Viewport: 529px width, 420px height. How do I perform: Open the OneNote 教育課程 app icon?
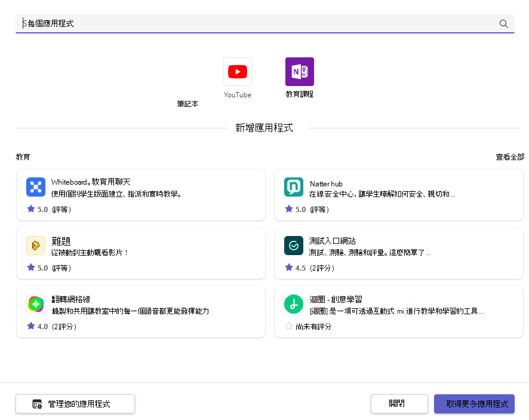click(300, 72)
